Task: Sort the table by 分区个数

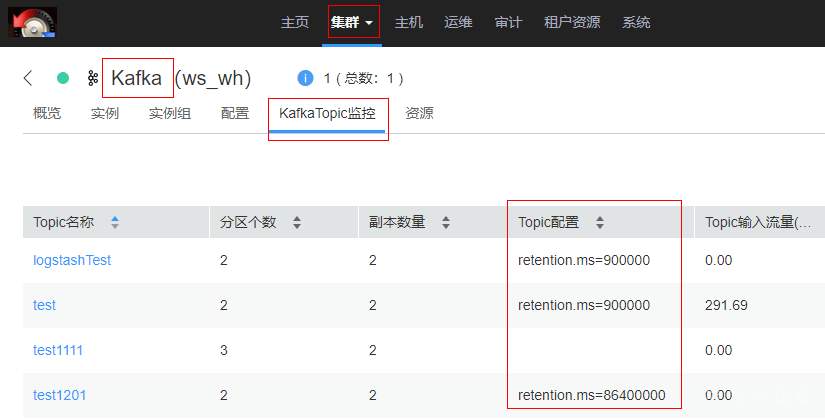Action: [297, 223]
